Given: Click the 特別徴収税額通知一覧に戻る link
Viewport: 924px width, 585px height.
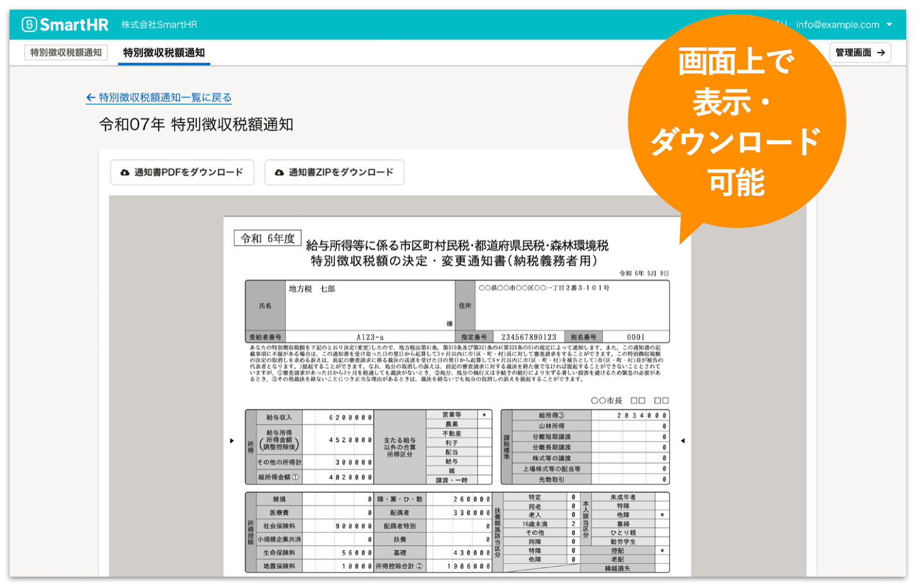Looking at the screenshot, I should click(163, 98).
